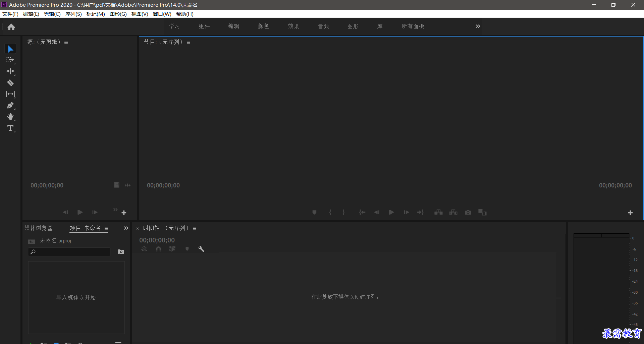Select the Track Select Forward tool
Screen dimensions: 644x344
tap(10, 60)
